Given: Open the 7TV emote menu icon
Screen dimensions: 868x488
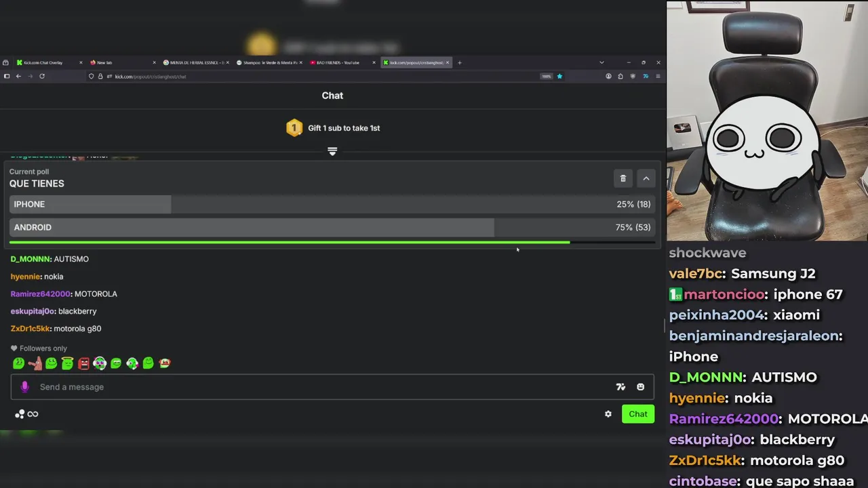Looking at the screenshot, I should [620, 387].
